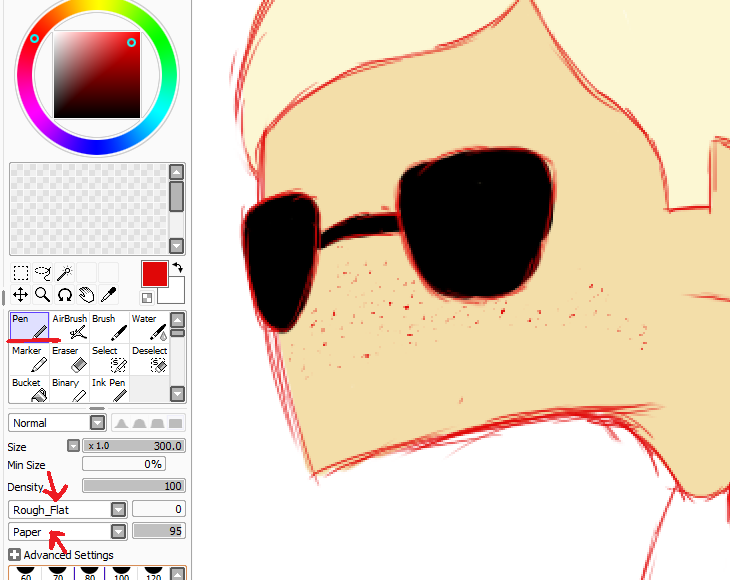Swap foreground and background colors arrow
Image resolution: width=730 pixels, height=580 pixels.
pyautogui.click(x=177, y=268)
